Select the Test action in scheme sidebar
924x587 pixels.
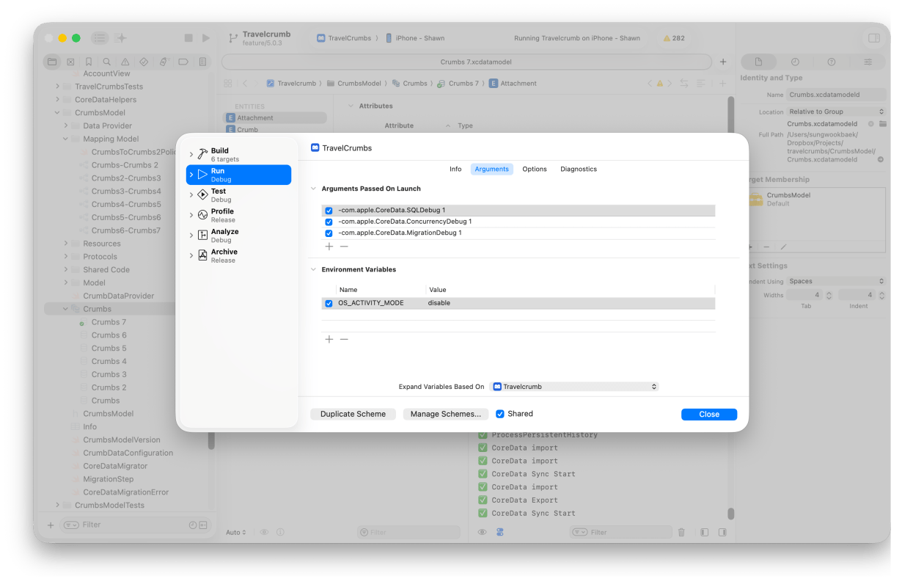coord(219,194)
